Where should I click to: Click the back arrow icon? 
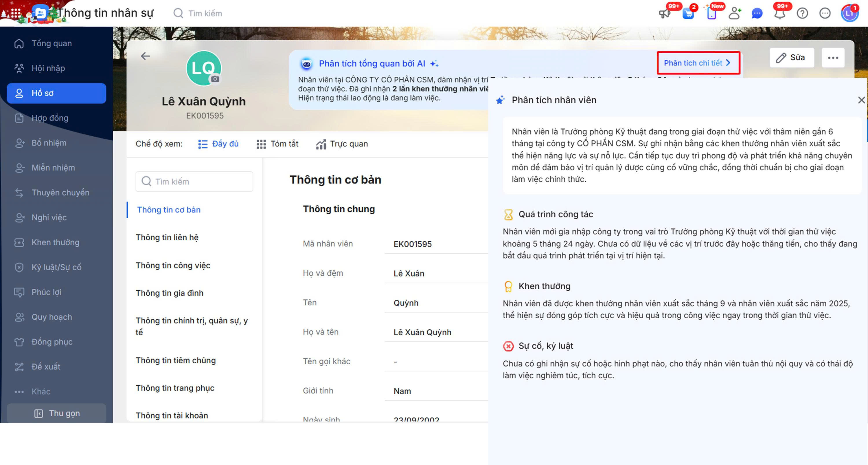click(145, 56)
